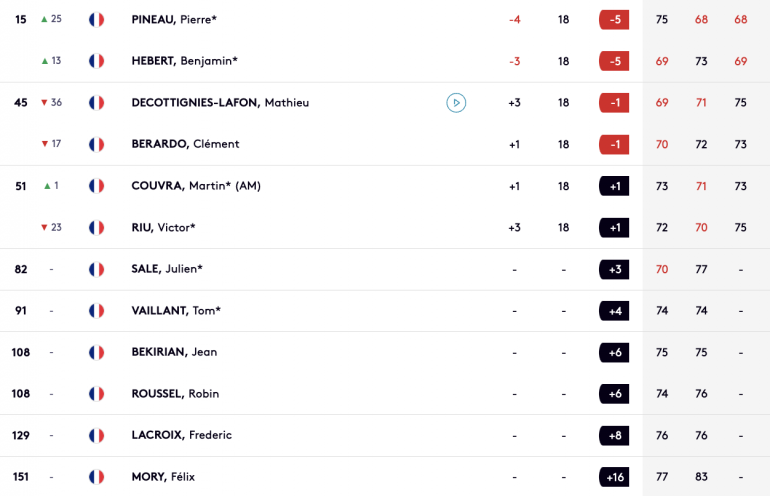
Task: Select Frederic Lacroix's name
Action: (x=181, y=435)
